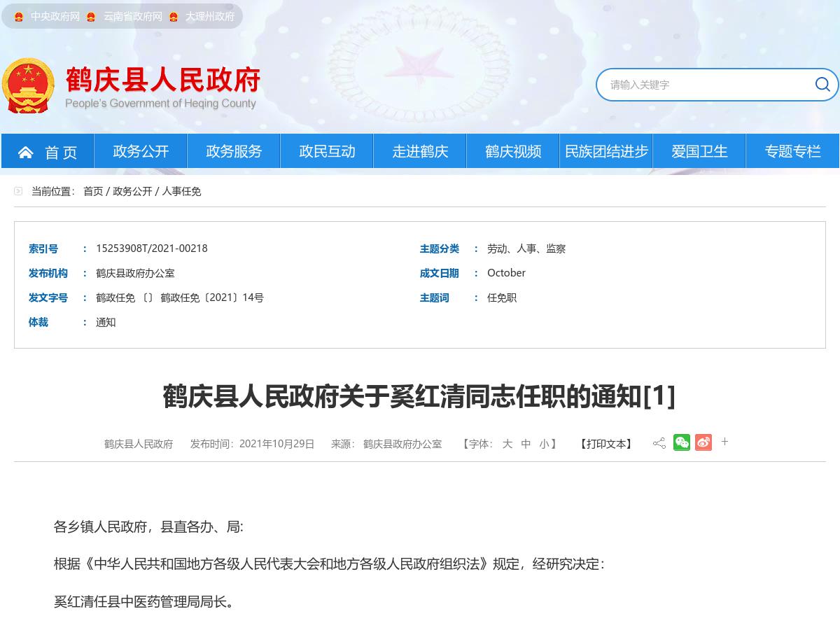This screenshot has height=630, width=840.
Task: Click the Heqing County government emblem logo
Action: tap(27, 85)
